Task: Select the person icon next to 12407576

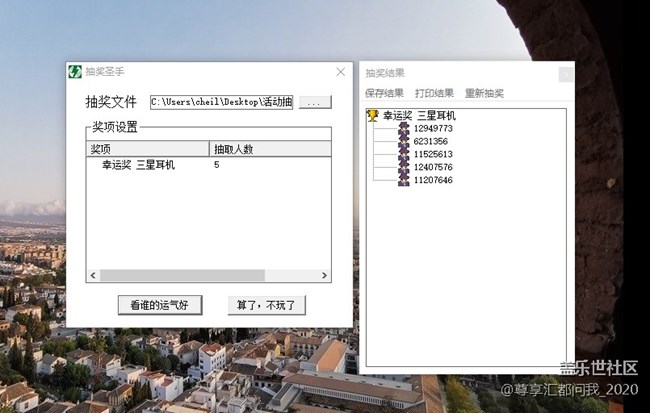Action: pos(404,167)
